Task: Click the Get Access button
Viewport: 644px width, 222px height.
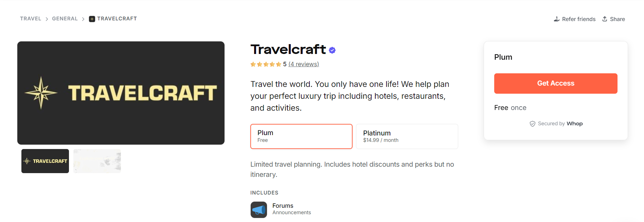Action: (555, 83)
